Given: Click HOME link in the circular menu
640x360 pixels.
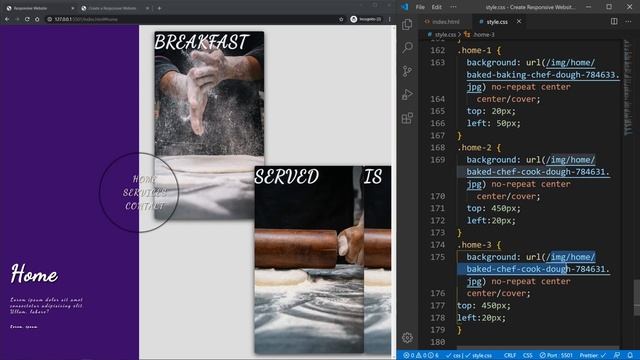Looking at the screenshot, I should (x=144, y=179).
